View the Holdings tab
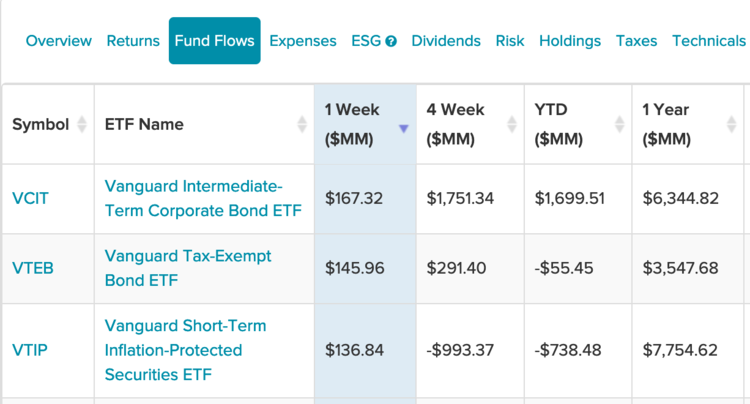 point(570,41)
